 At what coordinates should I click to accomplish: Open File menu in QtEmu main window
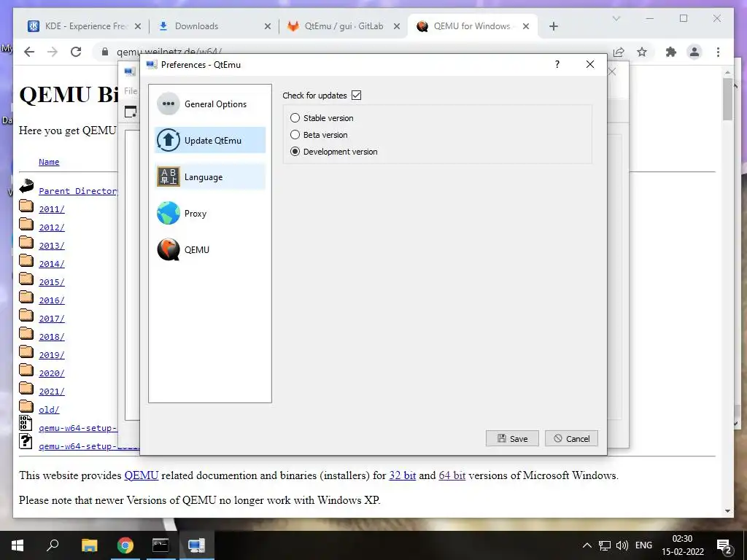pyautogui.click(x=131, y=90)
